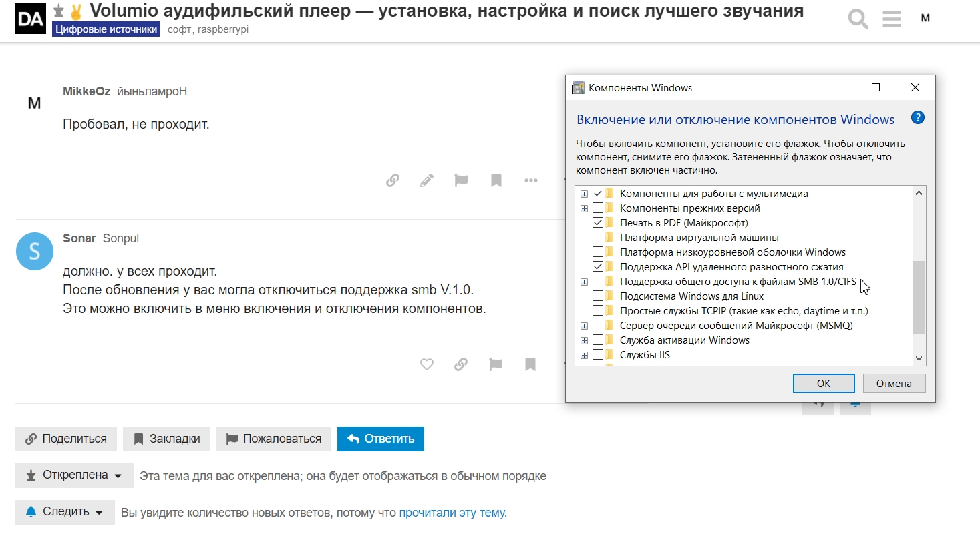This screenshot has height=540, width=980.
Task: Flag MikkeOz post
Action: (x=461, y=180)
